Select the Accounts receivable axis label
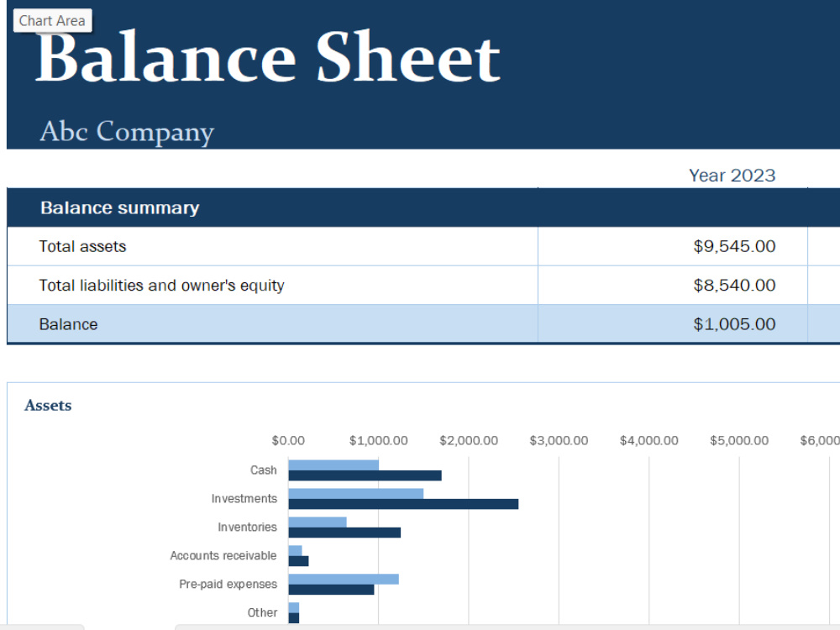This screenshot has height=630, width=840. coord(223,555)
